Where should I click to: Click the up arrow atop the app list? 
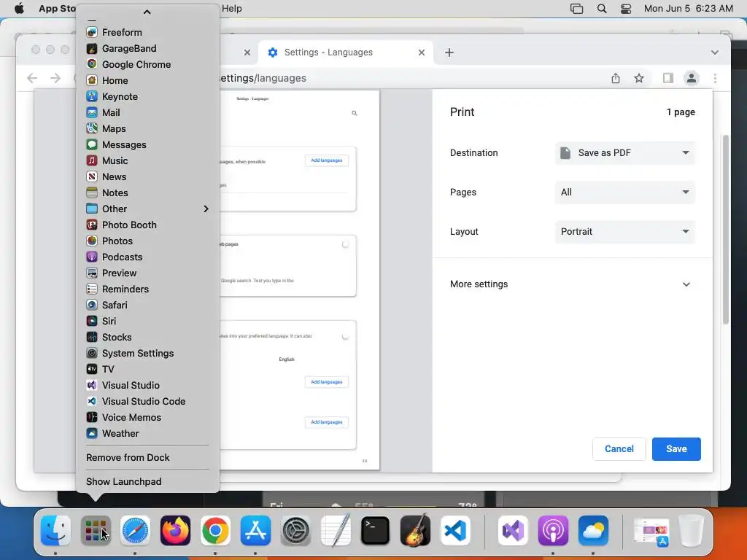[147, 12]
